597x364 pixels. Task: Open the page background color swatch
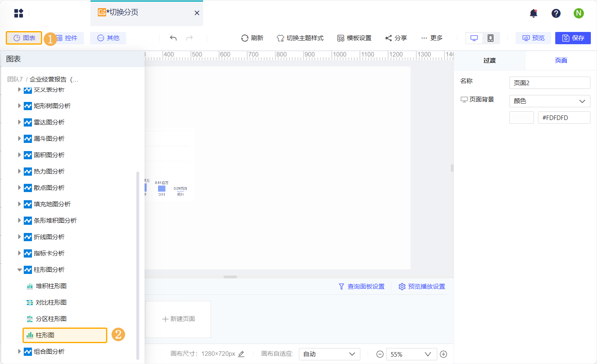[522, 118]
